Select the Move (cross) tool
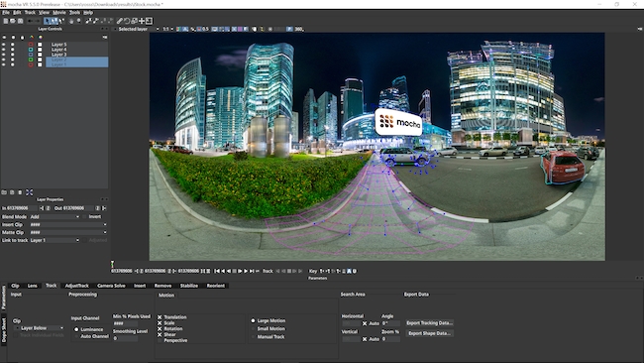This screenshot has height=363, width=644. (x=142, y=21)
